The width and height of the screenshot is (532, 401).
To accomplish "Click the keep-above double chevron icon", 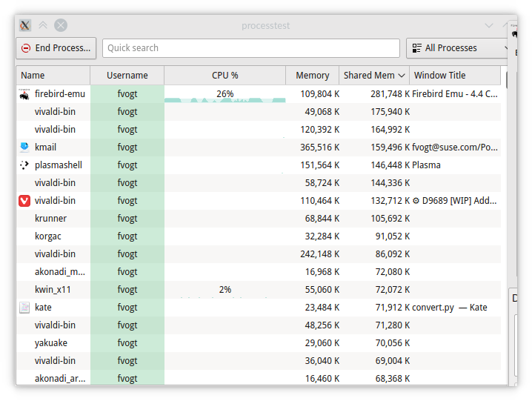I will pos(43,25).
